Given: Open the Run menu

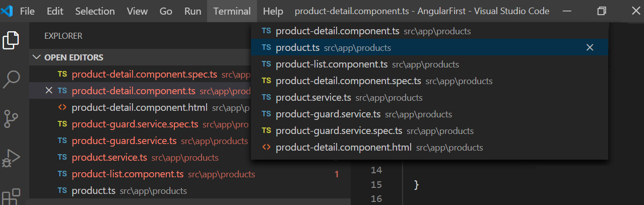Looking at the screenshot, I should click(192, 11).
